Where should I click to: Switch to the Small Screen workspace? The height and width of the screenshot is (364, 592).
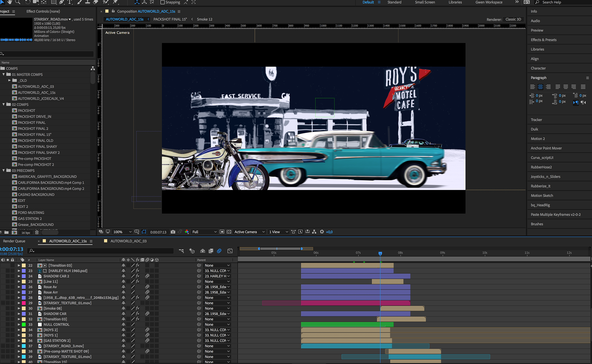click(425, 2)
